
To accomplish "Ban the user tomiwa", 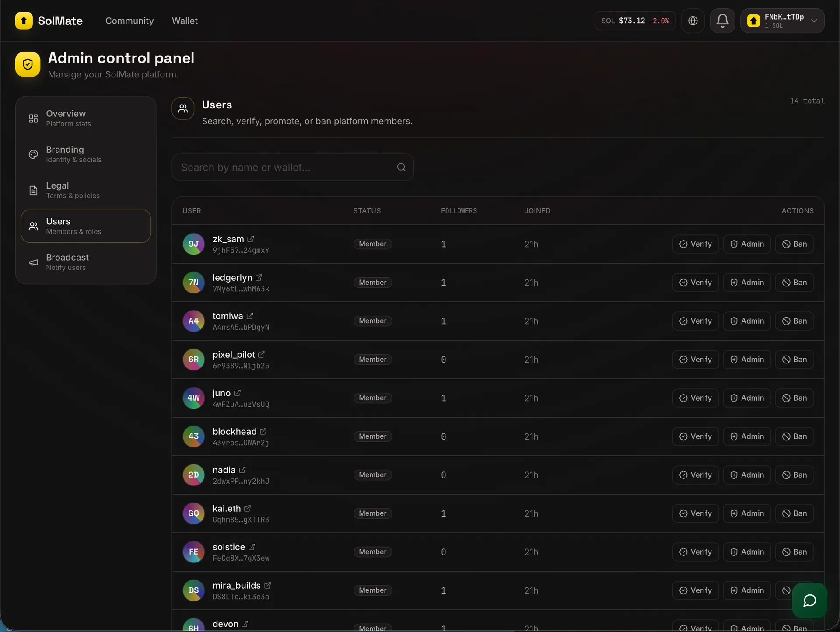I will tap(794, 321).
